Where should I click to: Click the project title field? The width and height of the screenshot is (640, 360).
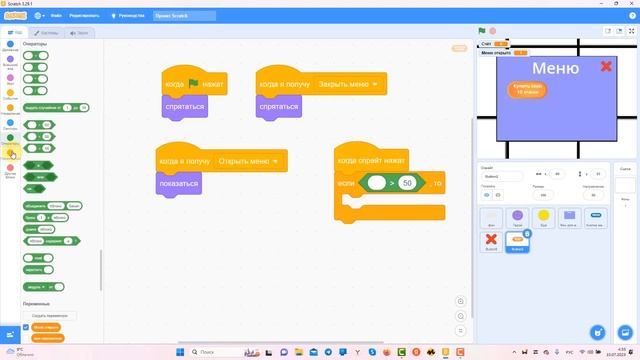click(x=184, y=16)
